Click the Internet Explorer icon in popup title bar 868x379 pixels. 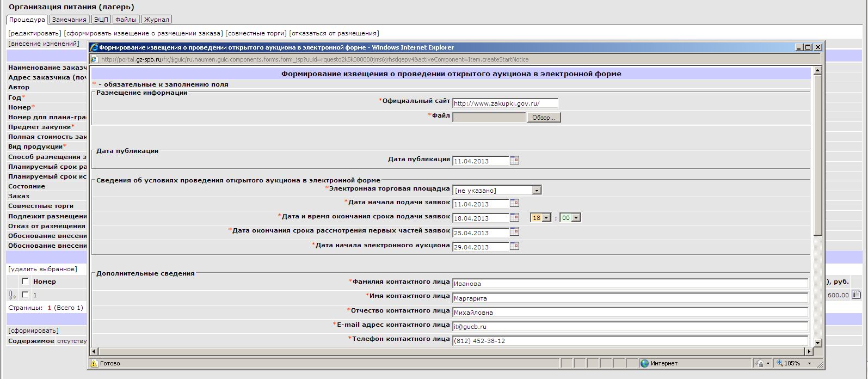[94, 47]
